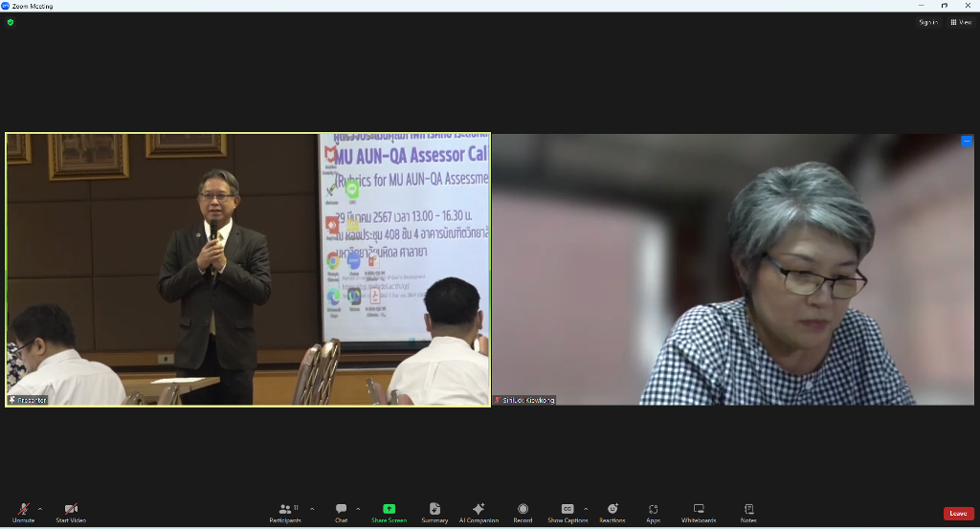
Task: Start Video from the camera button
Action: click(x=71, y=512)
